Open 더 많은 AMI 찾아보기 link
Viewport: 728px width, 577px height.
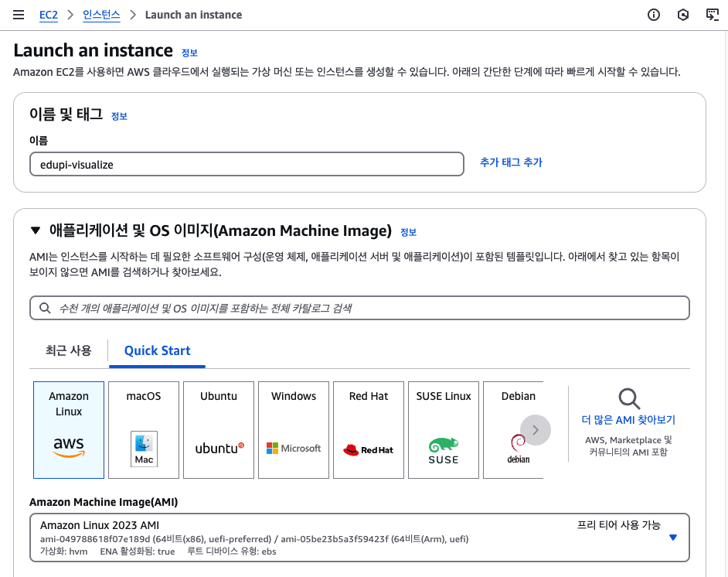628,420
